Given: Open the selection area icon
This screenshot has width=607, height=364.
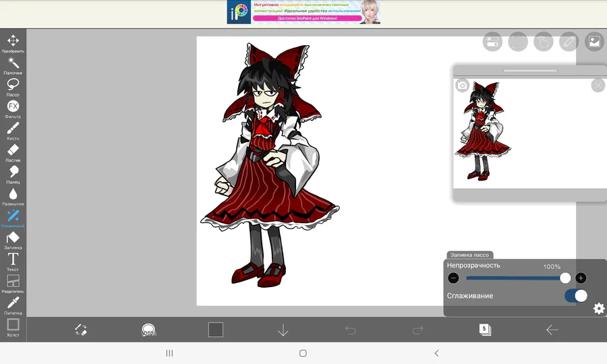Looking at the screenshot, I should pyautogui.click(x=518, y=41).
